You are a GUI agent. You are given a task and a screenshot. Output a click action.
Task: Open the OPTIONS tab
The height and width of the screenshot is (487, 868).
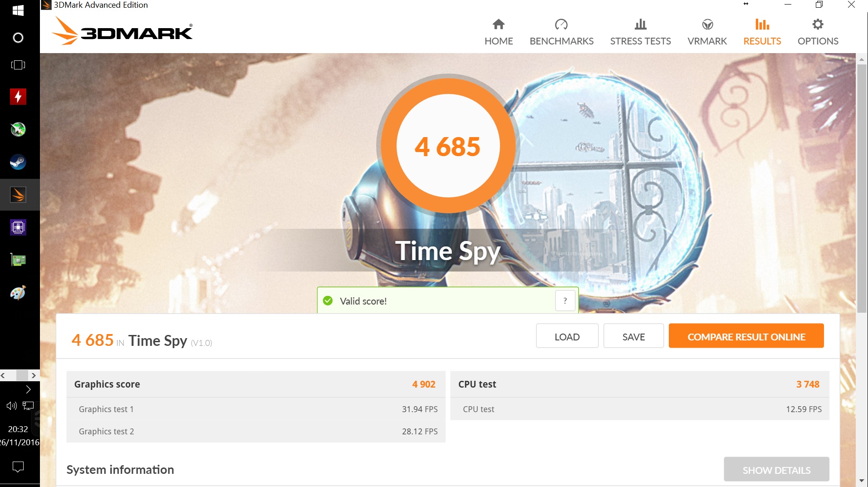click(x=818, y=32)
